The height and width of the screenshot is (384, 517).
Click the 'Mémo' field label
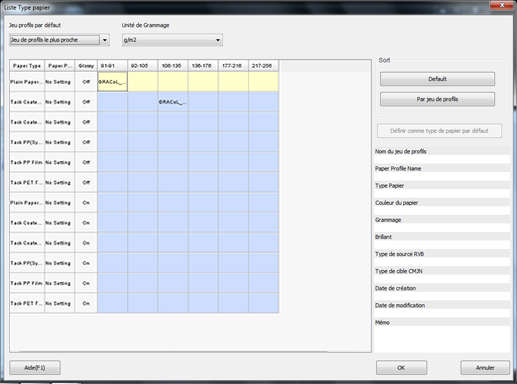coord(382,322)
